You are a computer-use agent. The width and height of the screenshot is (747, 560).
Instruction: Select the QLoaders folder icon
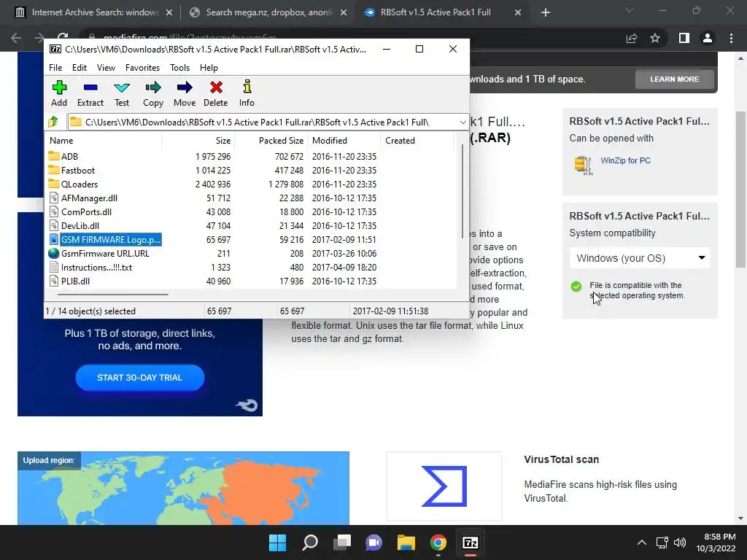pyautogui.click(x=54, y=184)
